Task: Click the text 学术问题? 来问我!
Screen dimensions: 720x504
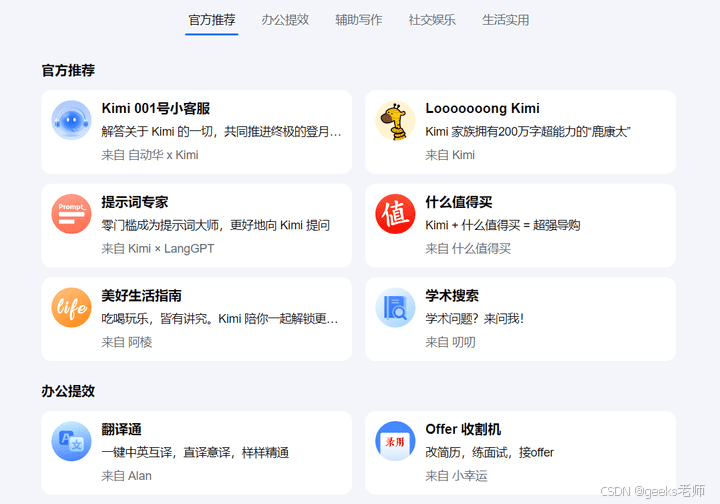Action: click(x=474, y=319)
